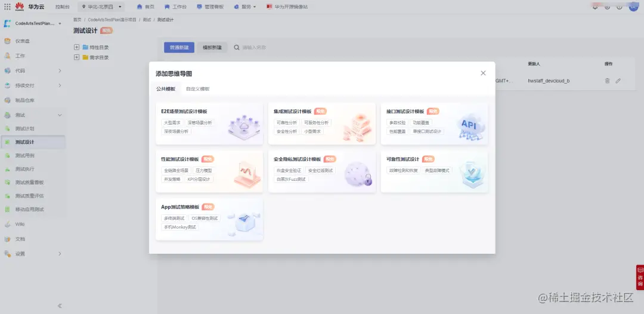
Task: Expand the 特性目录 tree node
Action: click(76, 47)
